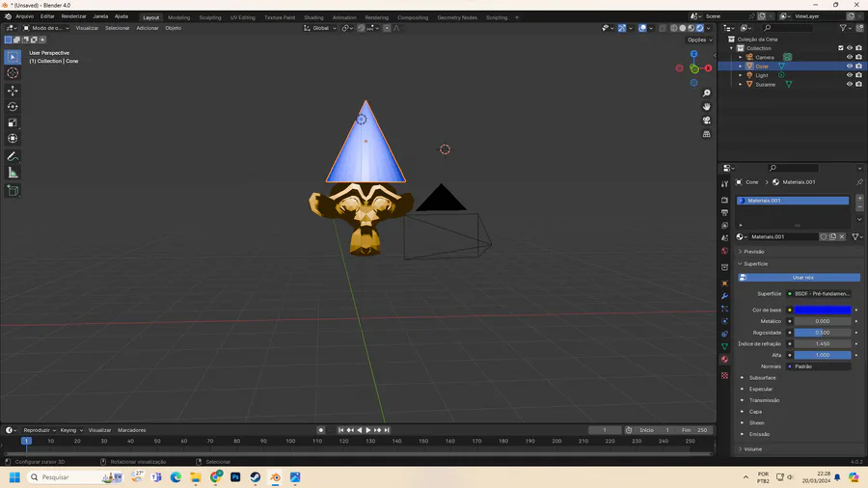The width and height of the screenshot is (868, 488).
Task: Activate the 3D Cursor tool
Action: (x=13, y=73)
